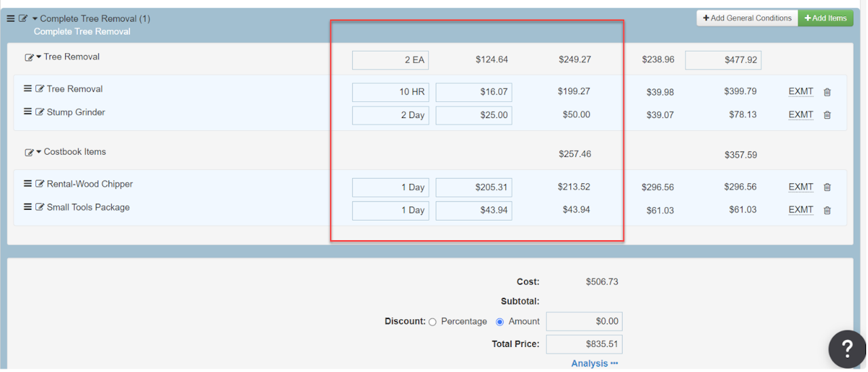Collapse the Costbook Items group
This screenshot has height=372, width=868.
point(39,152)
